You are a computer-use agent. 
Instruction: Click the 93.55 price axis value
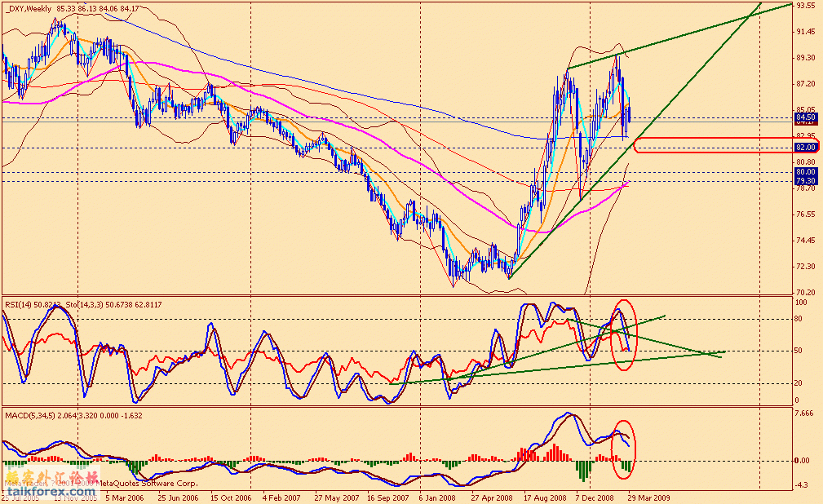pyautogui.click(x=806, y=5)
